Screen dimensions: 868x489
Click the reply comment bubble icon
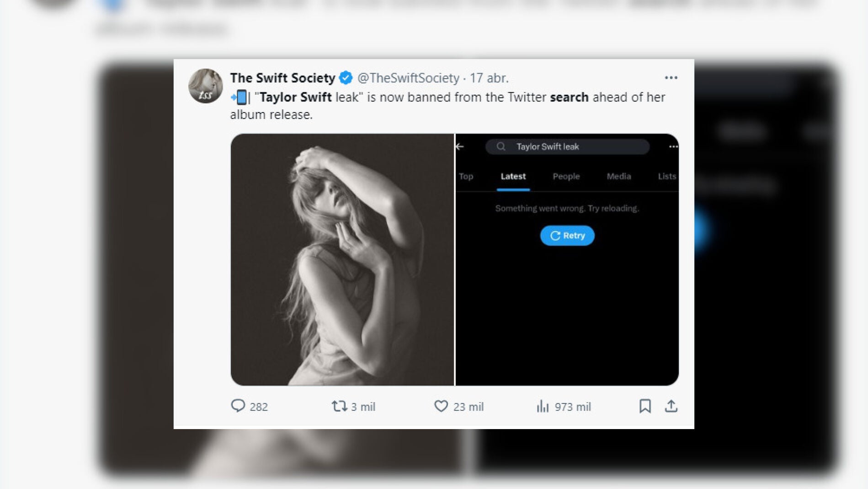pos(238,406)
